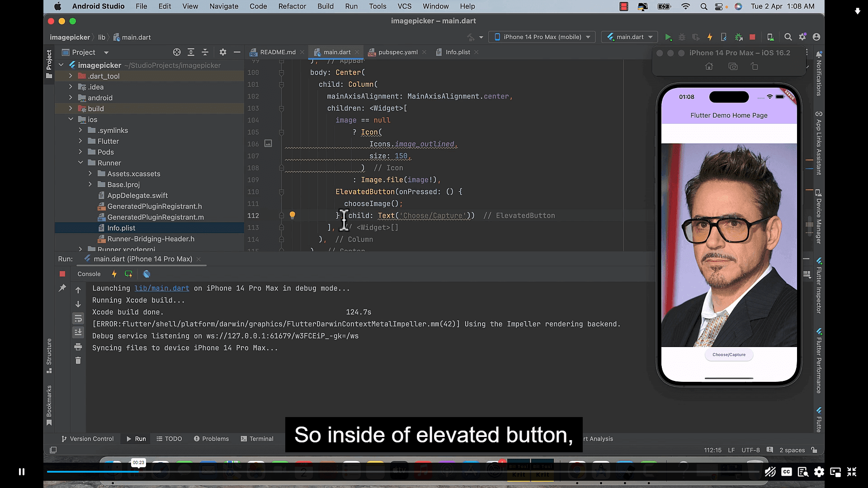Stop the running app
The image size is (868, 488).
752,37
